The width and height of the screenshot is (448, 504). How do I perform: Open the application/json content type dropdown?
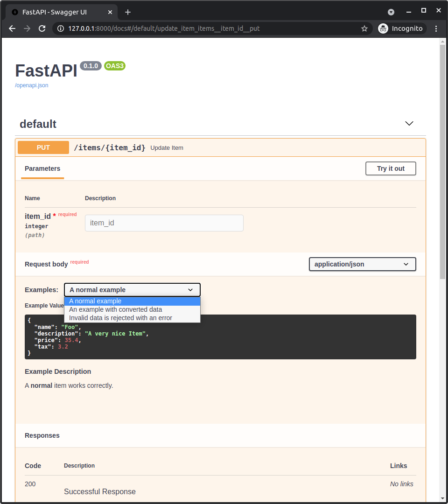pyautogui.click(x=362, y=264)
